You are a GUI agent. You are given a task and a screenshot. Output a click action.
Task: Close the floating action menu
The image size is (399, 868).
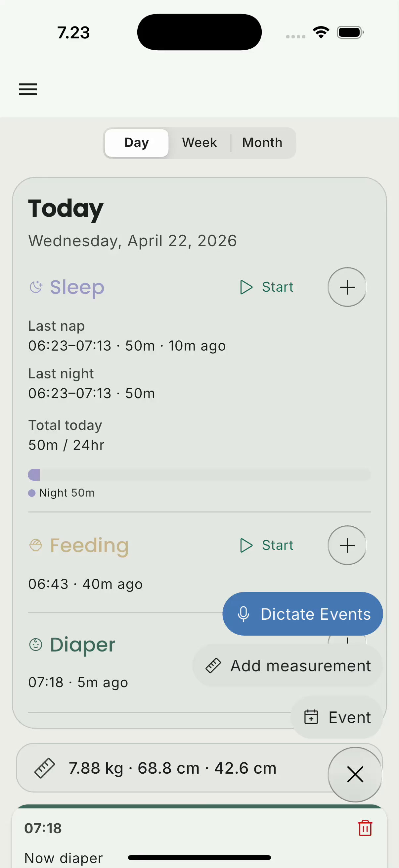355,774
